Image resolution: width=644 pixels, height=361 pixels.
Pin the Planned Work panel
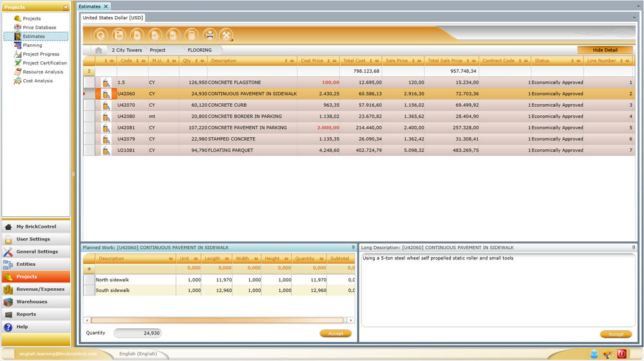(353, 247)
